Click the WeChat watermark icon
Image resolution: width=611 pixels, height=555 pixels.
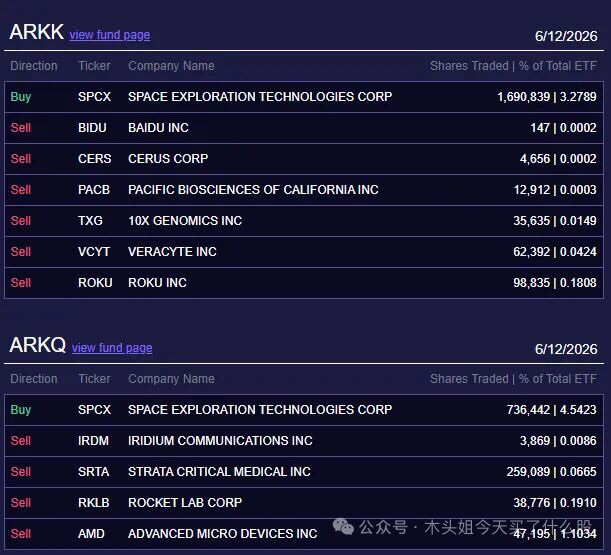coord(343,527)
